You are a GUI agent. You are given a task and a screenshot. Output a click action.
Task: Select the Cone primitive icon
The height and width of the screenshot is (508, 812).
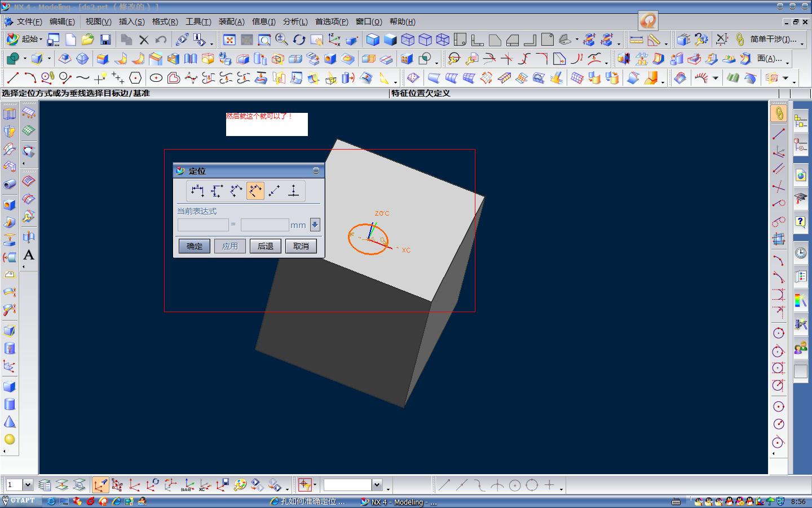pos(10,422)
